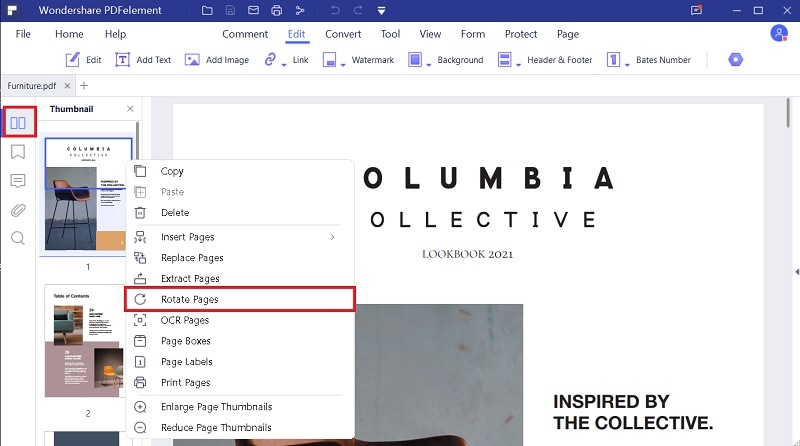
Task: Expand the Header & Footer dropdown arrow
Action: tap(518, 65)
